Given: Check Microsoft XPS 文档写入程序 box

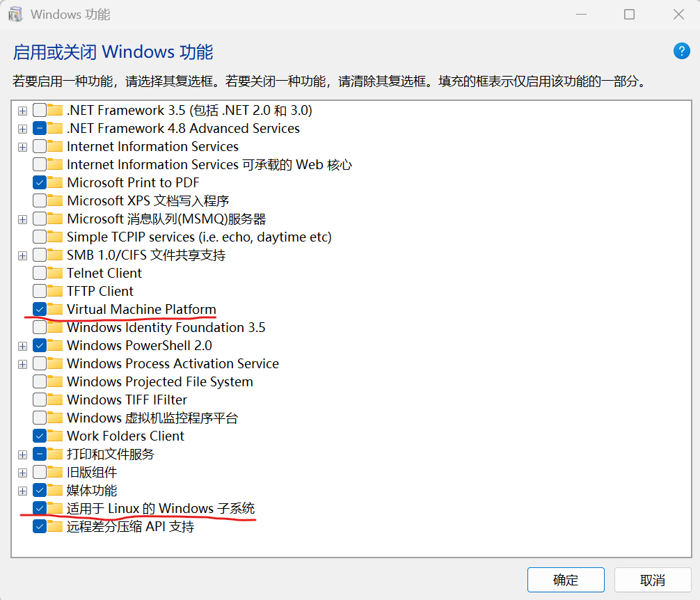Looking at the screenshot, I should pyautogui.click(x=40, y=200).
